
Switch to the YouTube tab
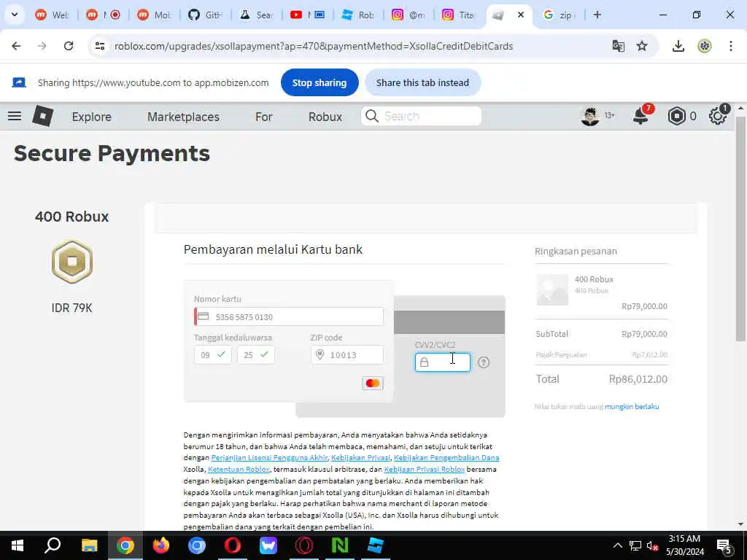(308, 15)
